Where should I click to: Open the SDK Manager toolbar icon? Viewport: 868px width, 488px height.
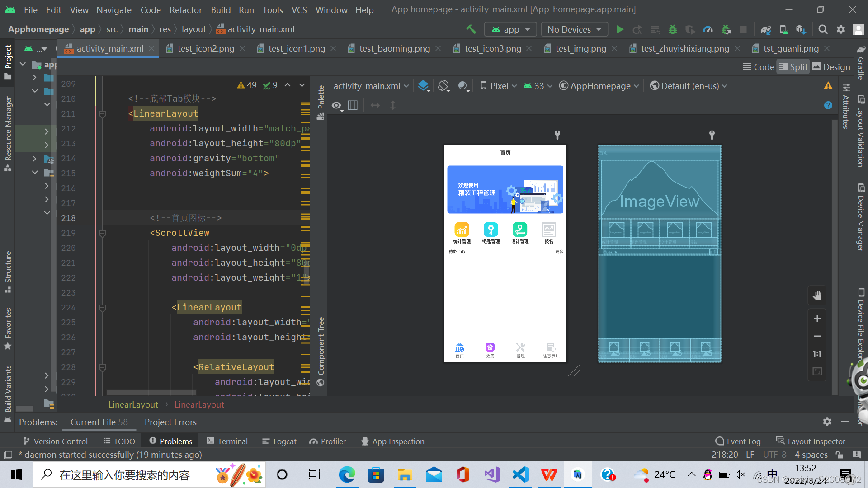tap(801, 29)
